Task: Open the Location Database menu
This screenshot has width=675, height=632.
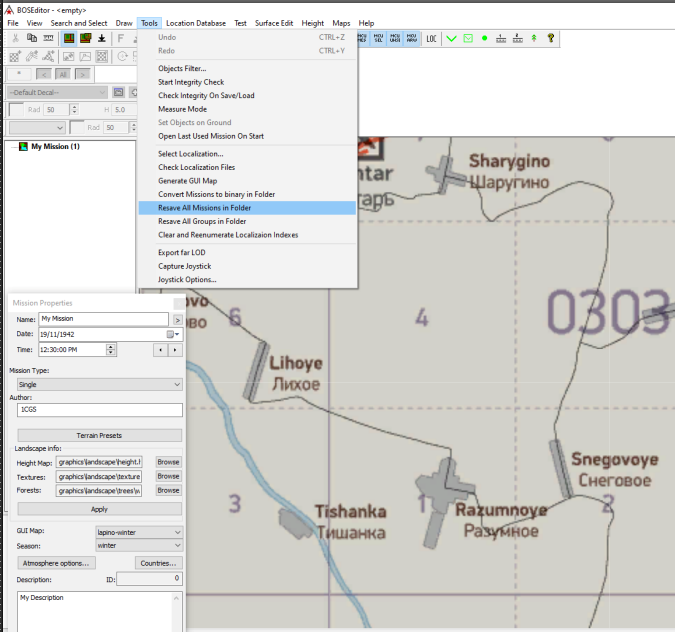Action: point(195,22)
